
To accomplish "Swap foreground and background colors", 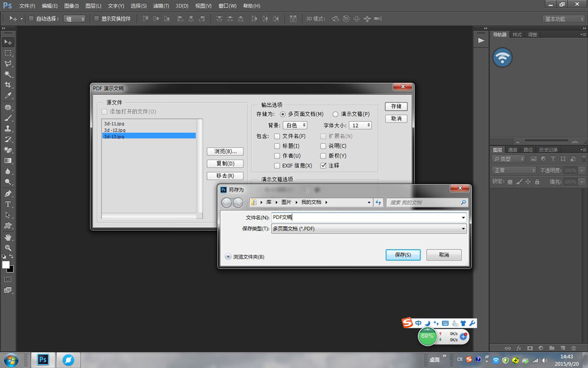I will point(12,257).
